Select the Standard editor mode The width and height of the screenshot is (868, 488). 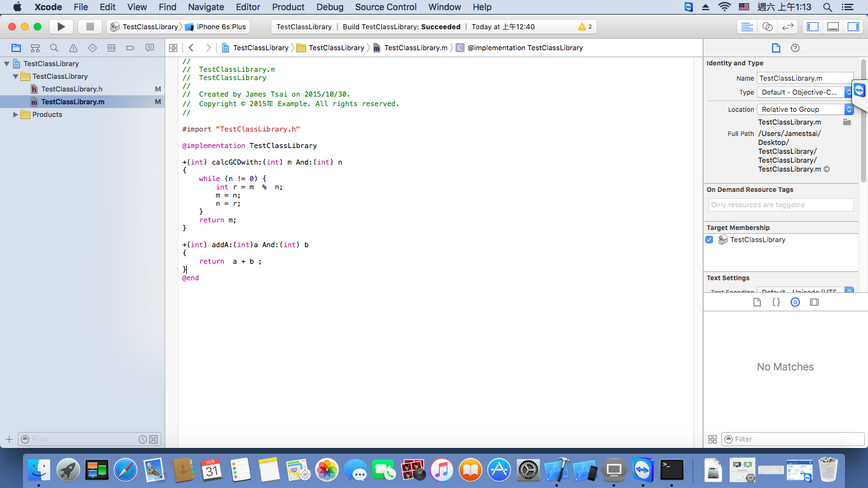pos(747,27)
